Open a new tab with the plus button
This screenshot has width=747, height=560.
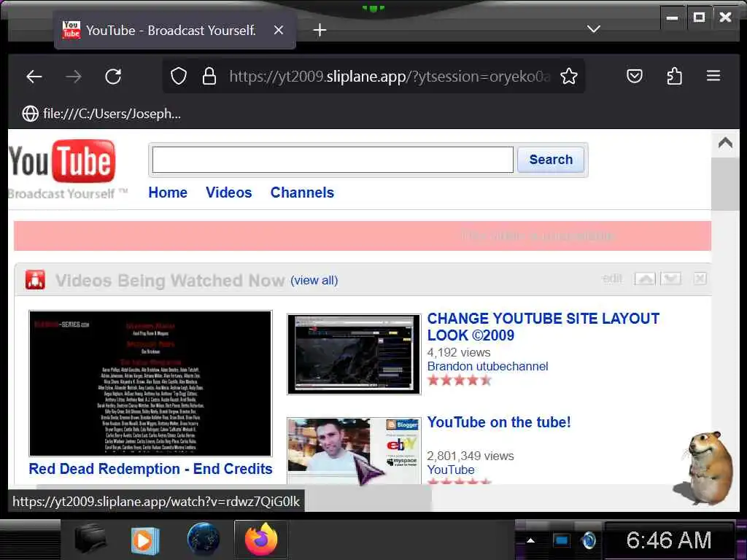[320, 30]
